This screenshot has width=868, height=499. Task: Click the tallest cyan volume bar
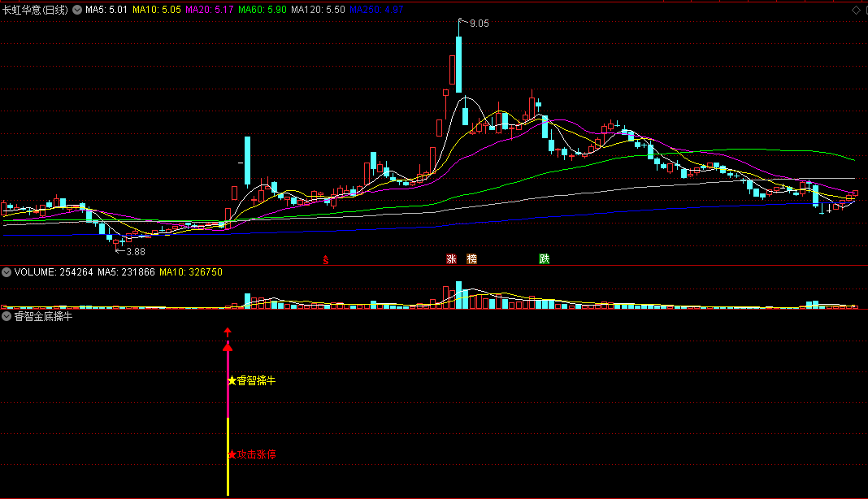click(459, 295)
